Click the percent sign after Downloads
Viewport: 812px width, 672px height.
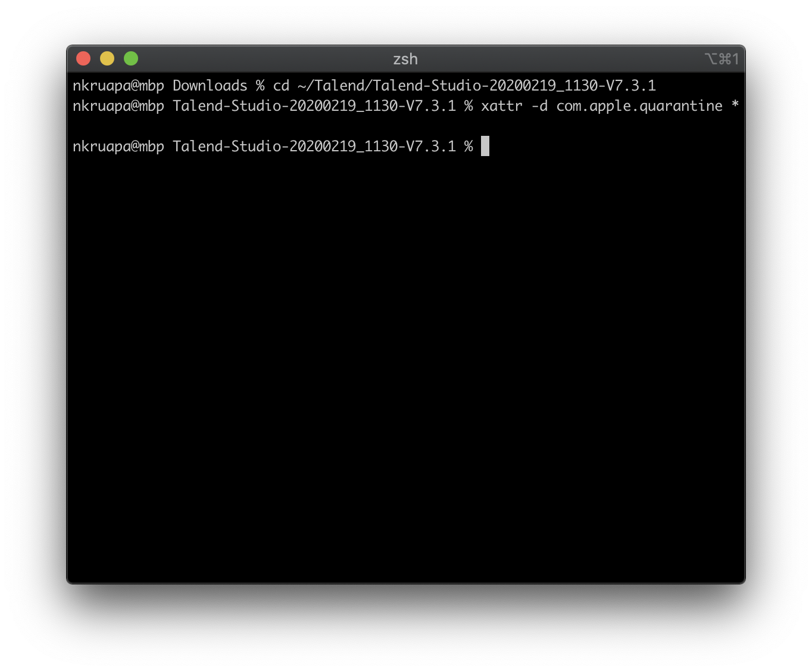(260, 86)
